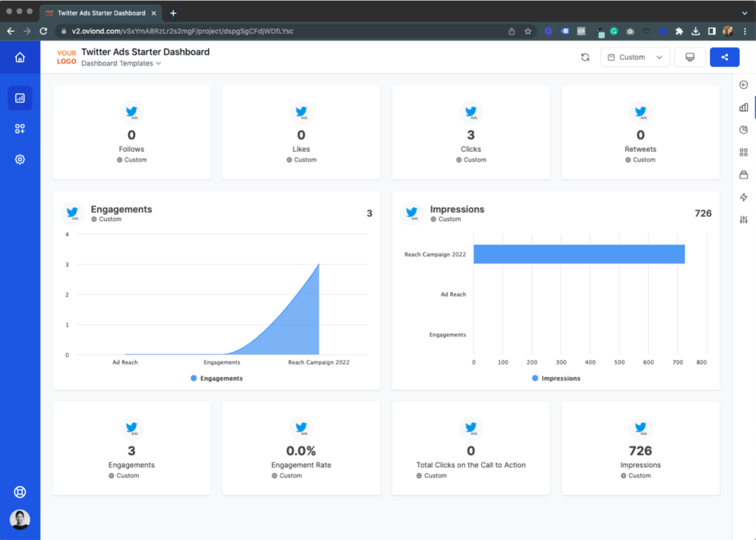Screen dimensions: 756x540
Task: Click the Twitter Ads Starter Dashboard heading
Action: coord(145,52)
